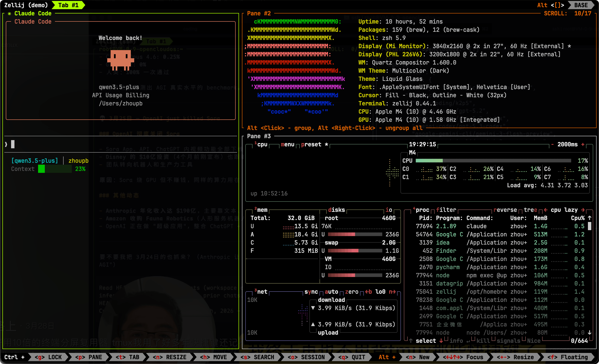Click the Claude pixel mascot icon
599x364 pixels.
coord(120,60)
